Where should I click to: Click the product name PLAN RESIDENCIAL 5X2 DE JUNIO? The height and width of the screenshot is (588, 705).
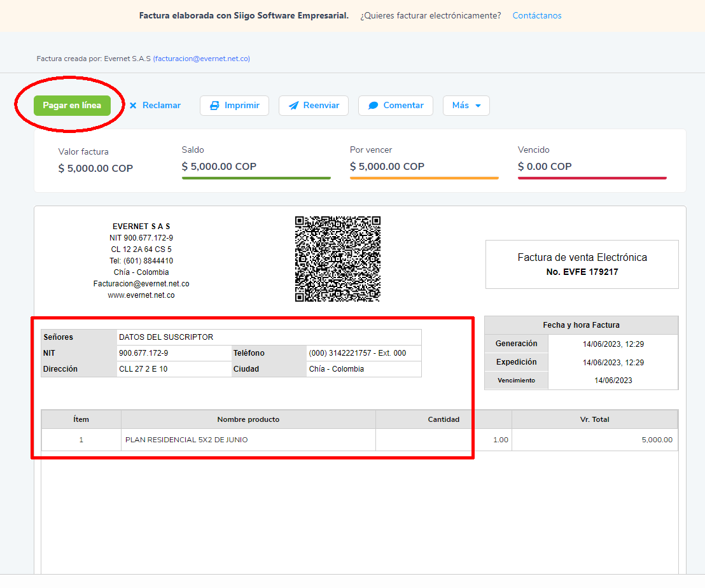(186, 440)
